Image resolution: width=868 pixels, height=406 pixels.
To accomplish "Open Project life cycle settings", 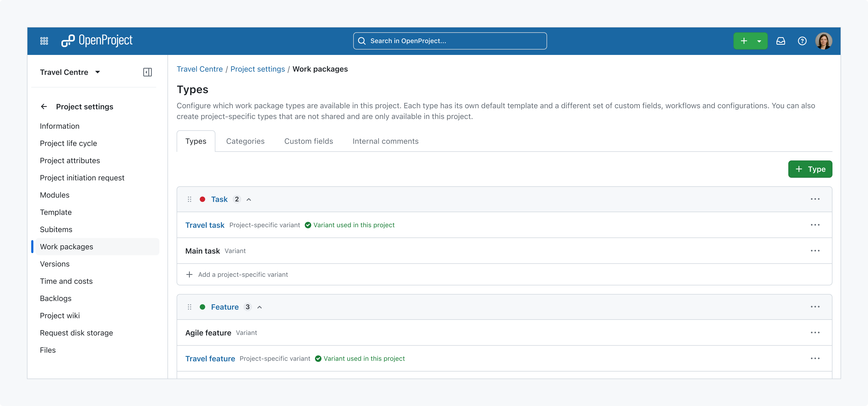I will [68, 143].
